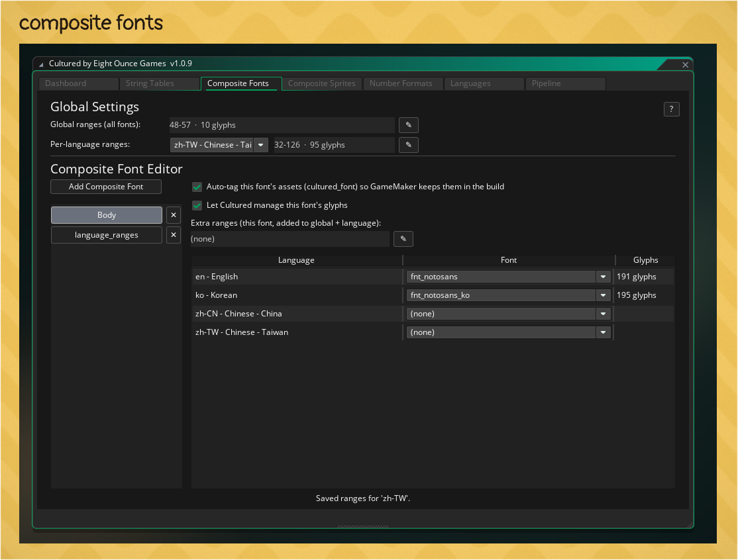Remove the language_ranges composite font
The height and width of the screenshot is (560, 738).
[x=174, y=234]
